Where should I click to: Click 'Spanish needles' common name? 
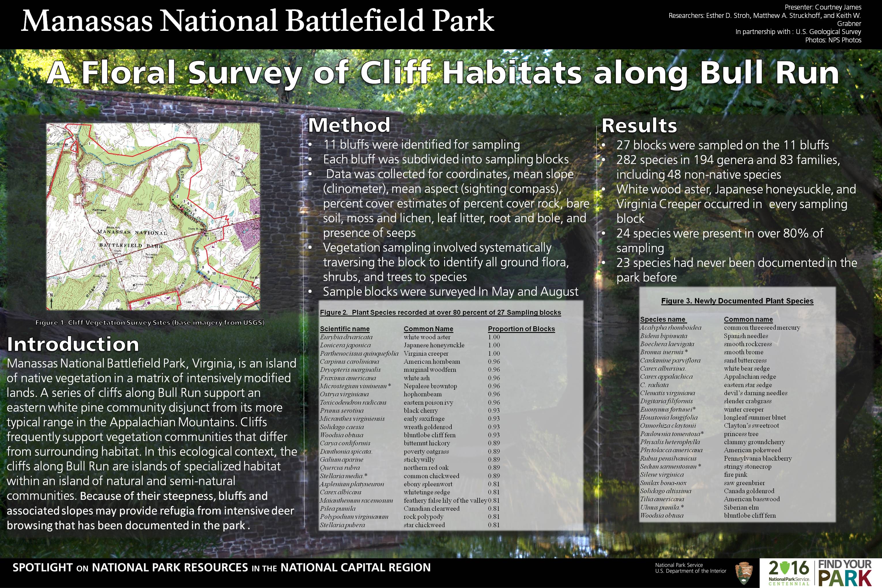(745, 336)
